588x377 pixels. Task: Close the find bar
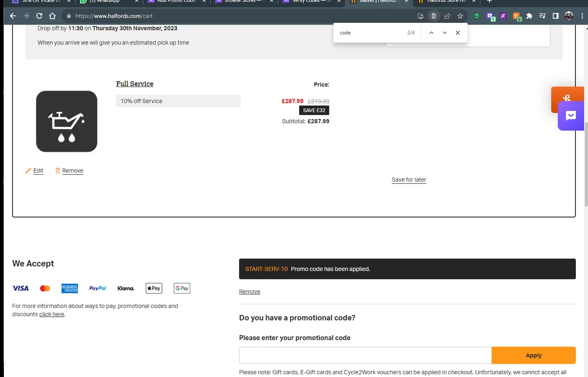click(x=457, y=33)
